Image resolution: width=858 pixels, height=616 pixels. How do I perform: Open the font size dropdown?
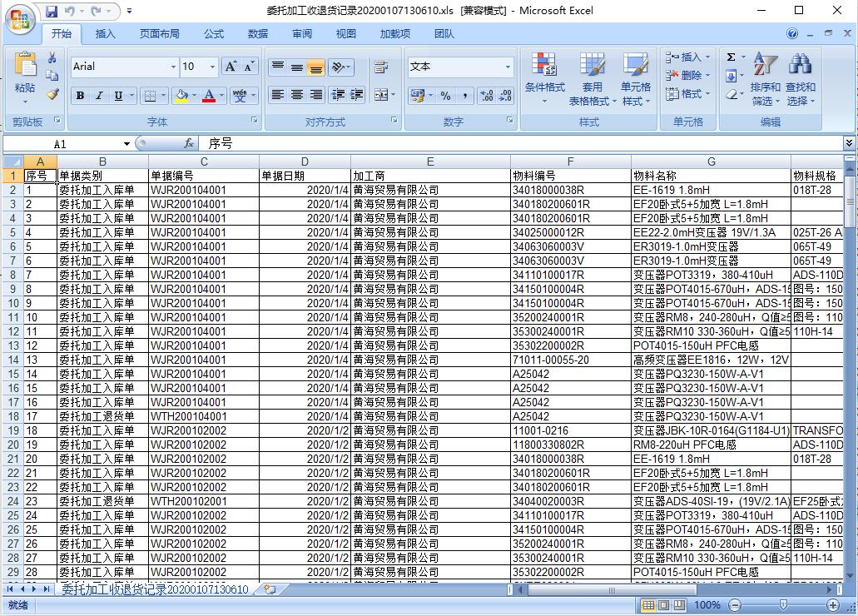pos(213,67)
